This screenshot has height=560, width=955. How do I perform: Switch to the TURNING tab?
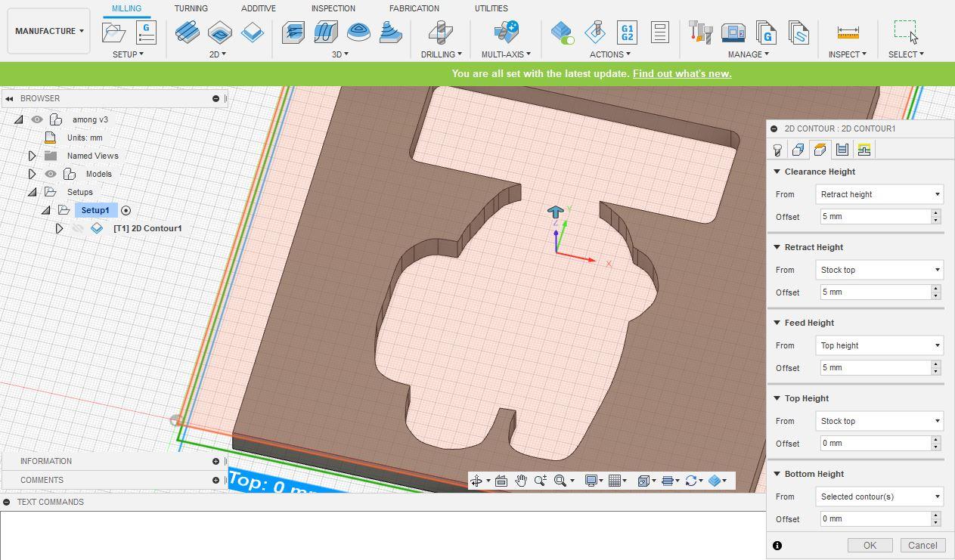(191, 8)
